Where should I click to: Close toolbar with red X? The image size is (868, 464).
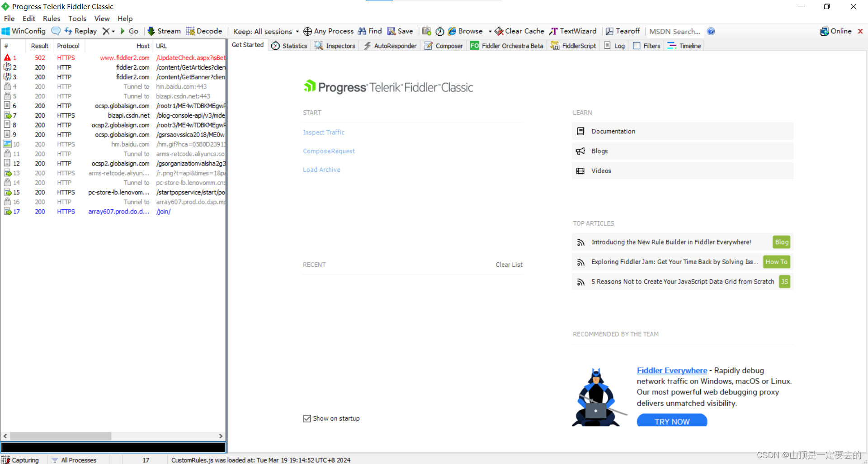[x=860, y=31]
